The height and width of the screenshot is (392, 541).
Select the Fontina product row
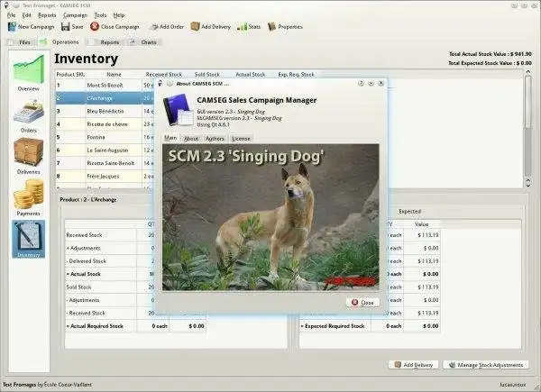point(105,137)
